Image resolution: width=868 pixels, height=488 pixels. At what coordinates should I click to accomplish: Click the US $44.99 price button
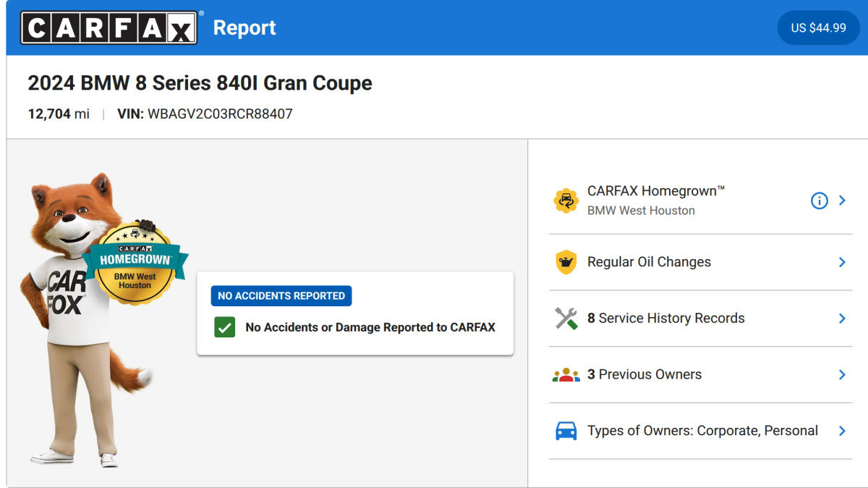pyautogui.click(x=818, y=28)
